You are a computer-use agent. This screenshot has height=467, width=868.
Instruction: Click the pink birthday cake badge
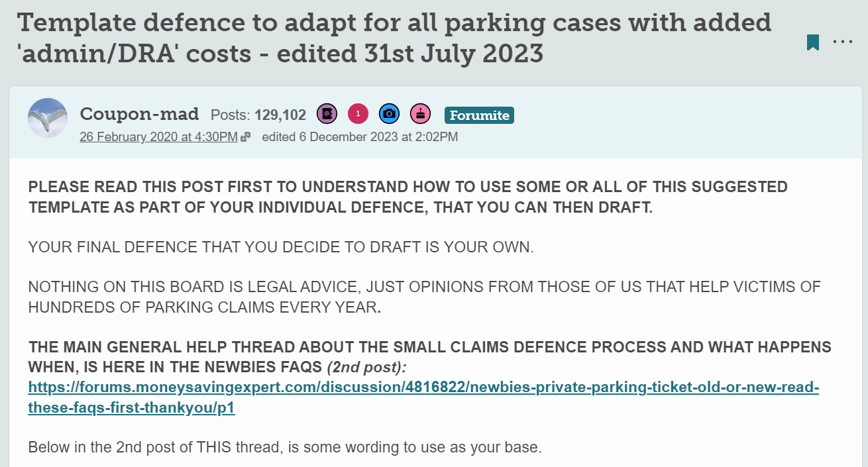[420, 115]
